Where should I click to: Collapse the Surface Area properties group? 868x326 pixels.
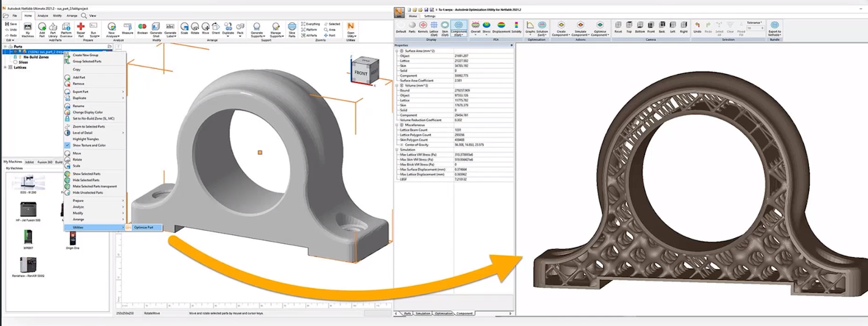click(x=397, y=51)
